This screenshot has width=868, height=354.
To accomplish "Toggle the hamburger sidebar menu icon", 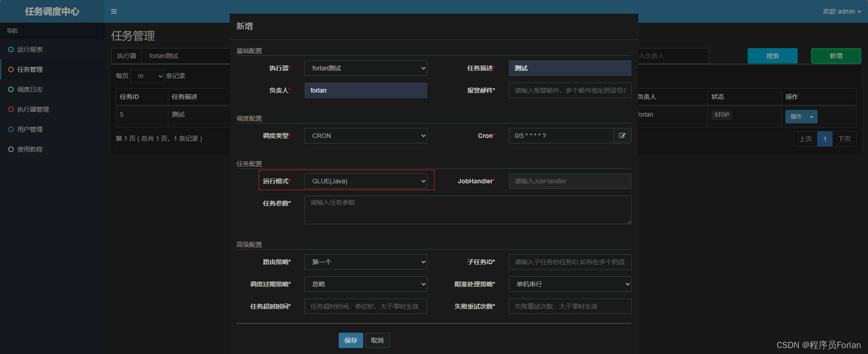I will pyautogui.click(x=114, y=11).
